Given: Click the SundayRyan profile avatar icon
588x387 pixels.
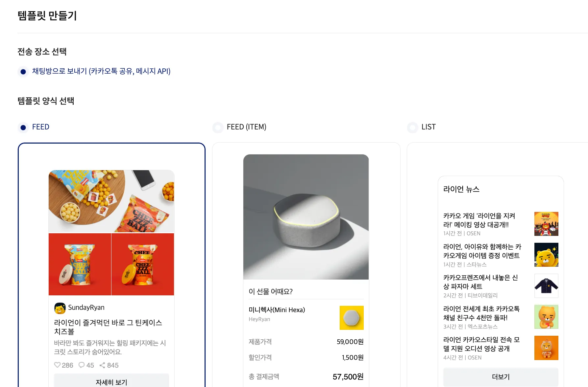Looking at the screenshot, I should (60, 308).
